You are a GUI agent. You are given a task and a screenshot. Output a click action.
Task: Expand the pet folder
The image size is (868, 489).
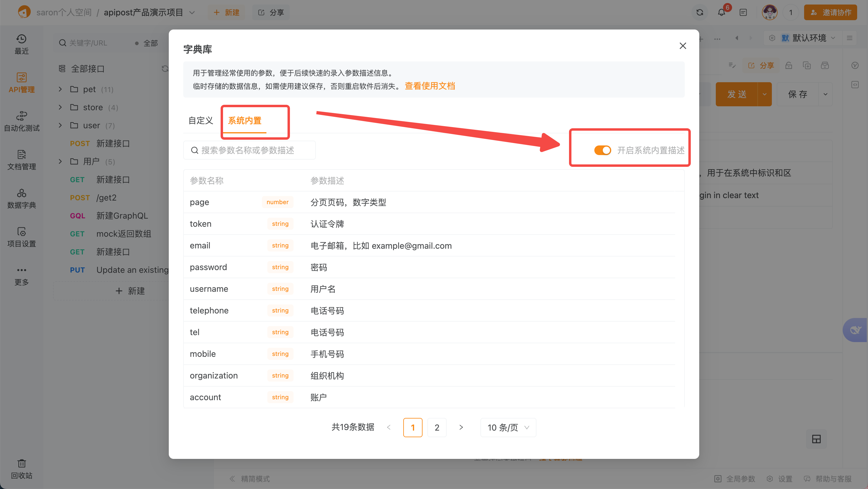pos(60,89)
